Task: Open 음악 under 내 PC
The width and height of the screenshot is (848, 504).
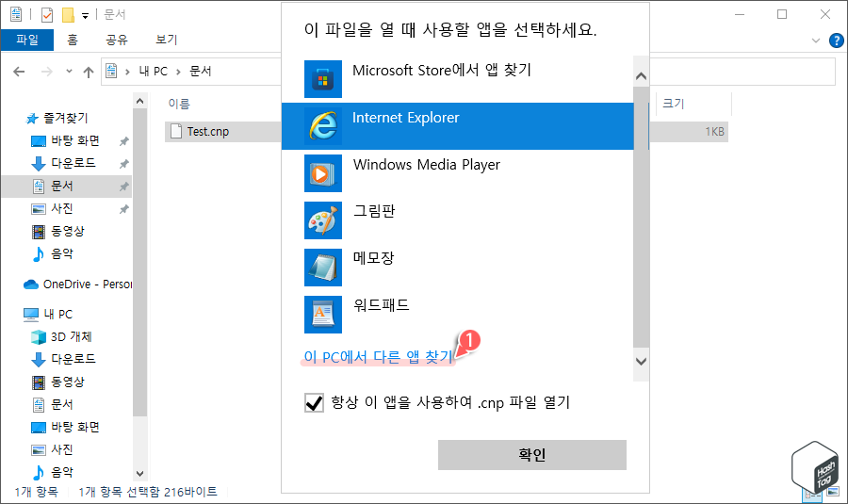Action: [52, 472]
